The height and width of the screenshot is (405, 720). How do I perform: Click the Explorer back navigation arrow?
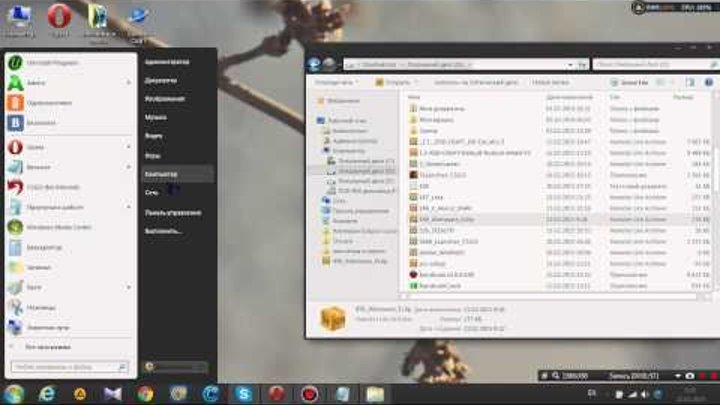point(314,63)
